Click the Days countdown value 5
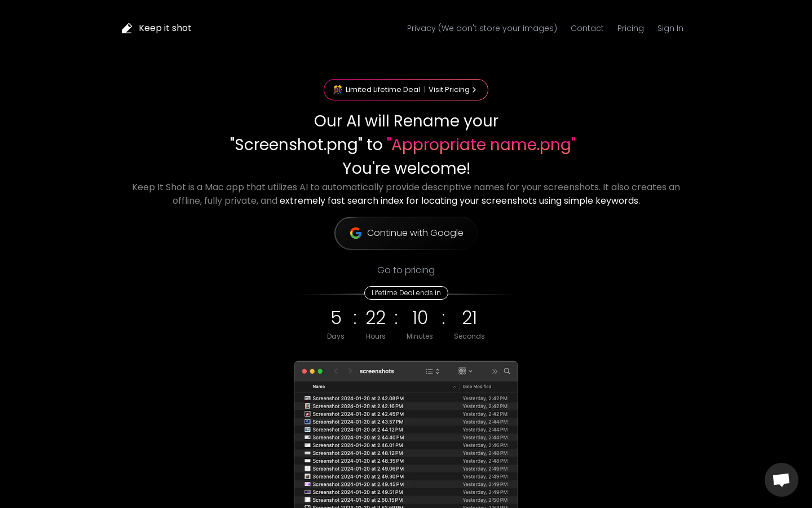 click(x=336, y=318)
